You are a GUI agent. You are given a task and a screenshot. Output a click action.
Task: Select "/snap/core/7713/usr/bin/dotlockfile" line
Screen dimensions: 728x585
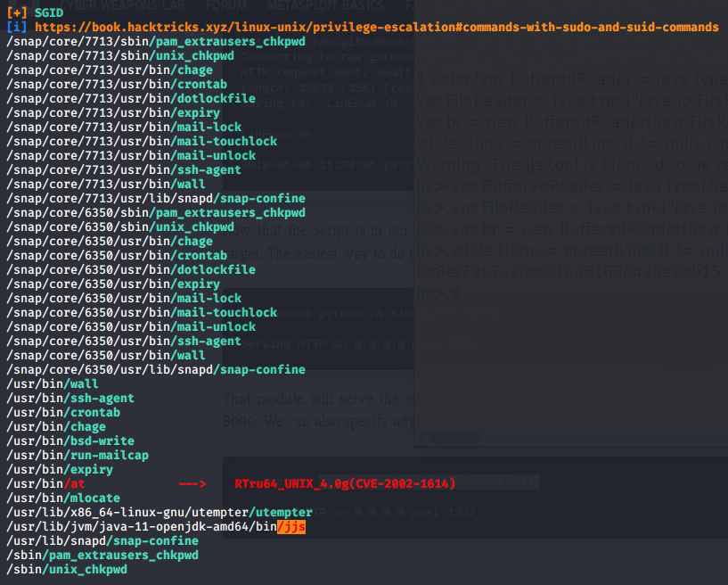click(131, 98)
